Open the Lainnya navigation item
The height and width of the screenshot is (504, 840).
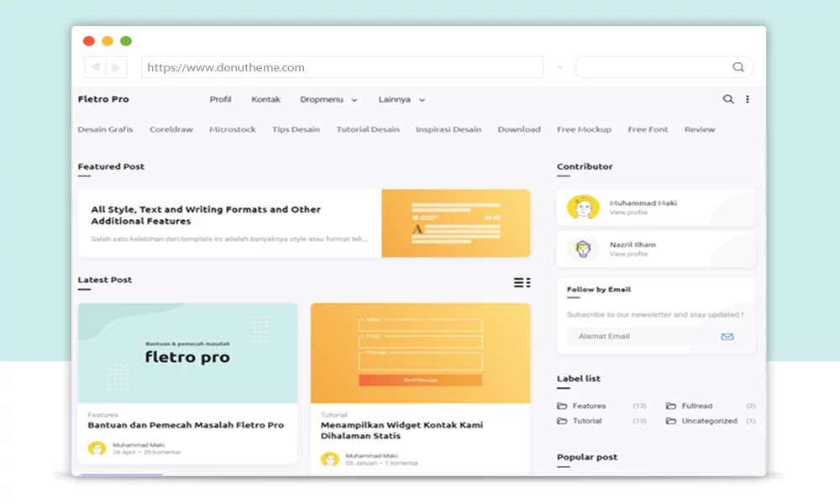pos(394,99)
